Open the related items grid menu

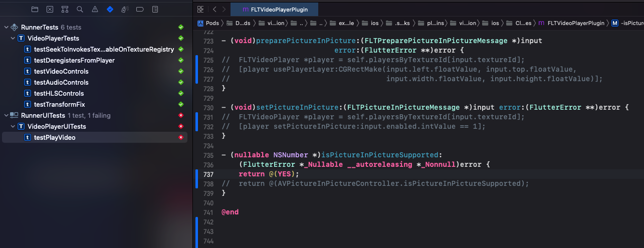(200, 10)
